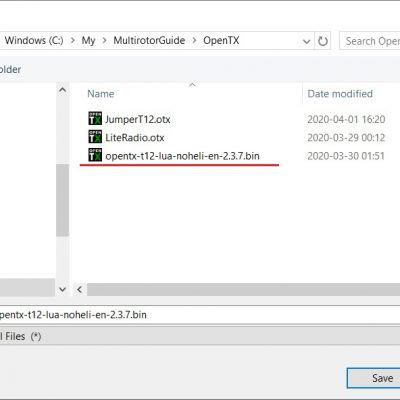This screenshot has width=400, height=400.
Task: Refresh the OpenTX folder view
Action: click(323, 41)
